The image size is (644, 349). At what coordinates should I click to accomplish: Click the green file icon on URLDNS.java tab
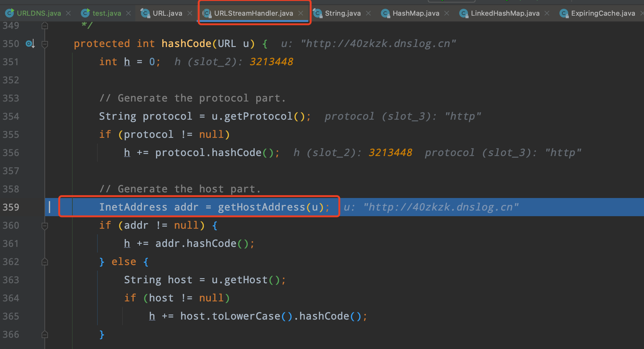tap(10, 13)
